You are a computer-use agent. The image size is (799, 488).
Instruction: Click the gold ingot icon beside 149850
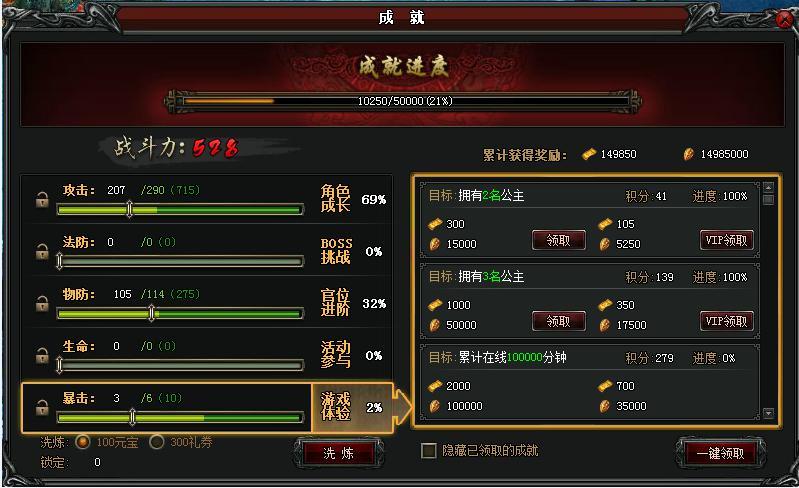point(589,154)
